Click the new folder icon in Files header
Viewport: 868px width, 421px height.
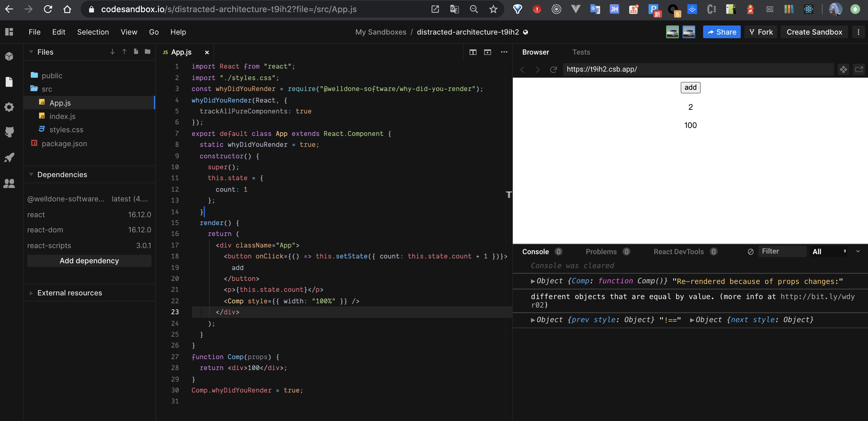148,52
